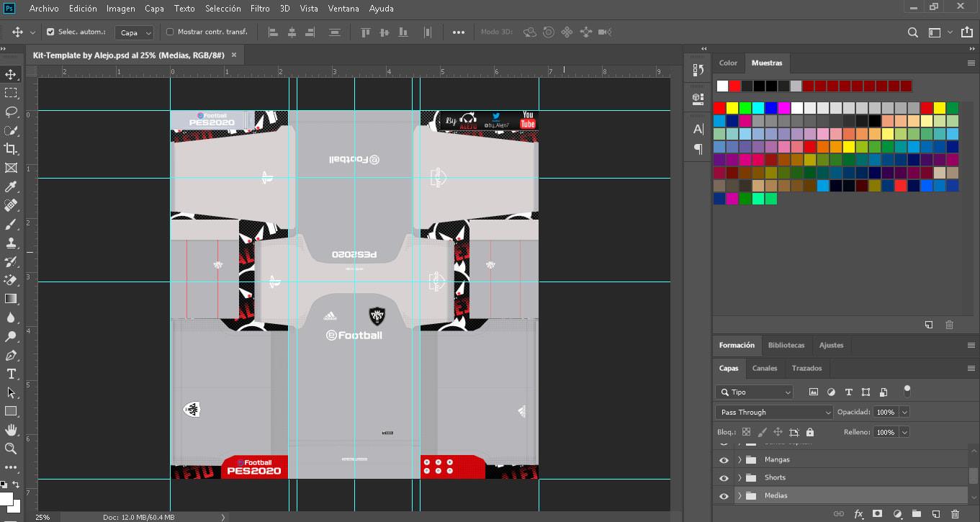Switch to the Bibliotecas tab
Image resolution: width=980 pixels, height=522 pixels.
click(x=786, y=345)
